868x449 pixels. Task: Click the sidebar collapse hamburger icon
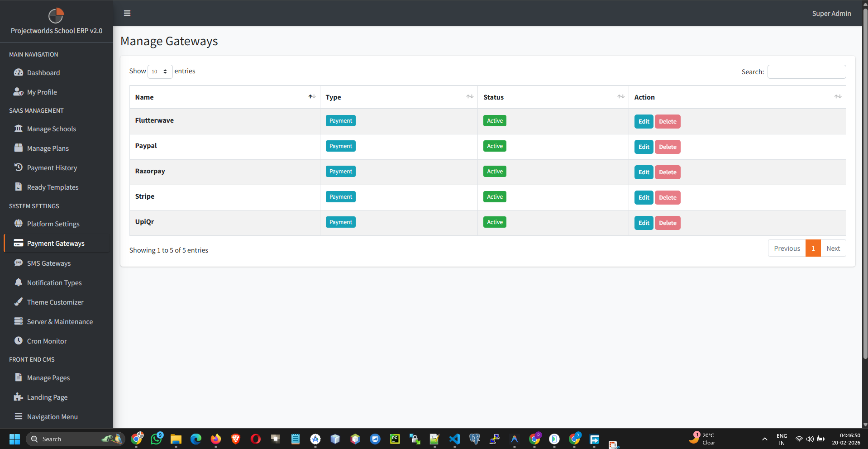[x=127, y=13]
